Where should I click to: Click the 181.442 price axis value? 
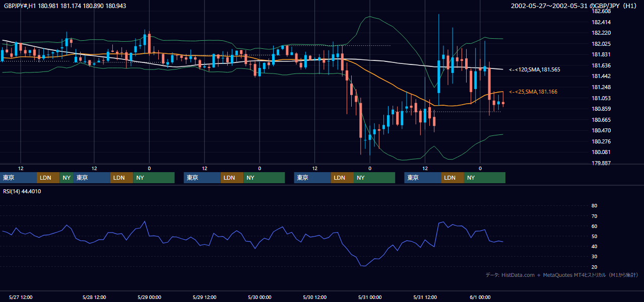click(601, 76)
